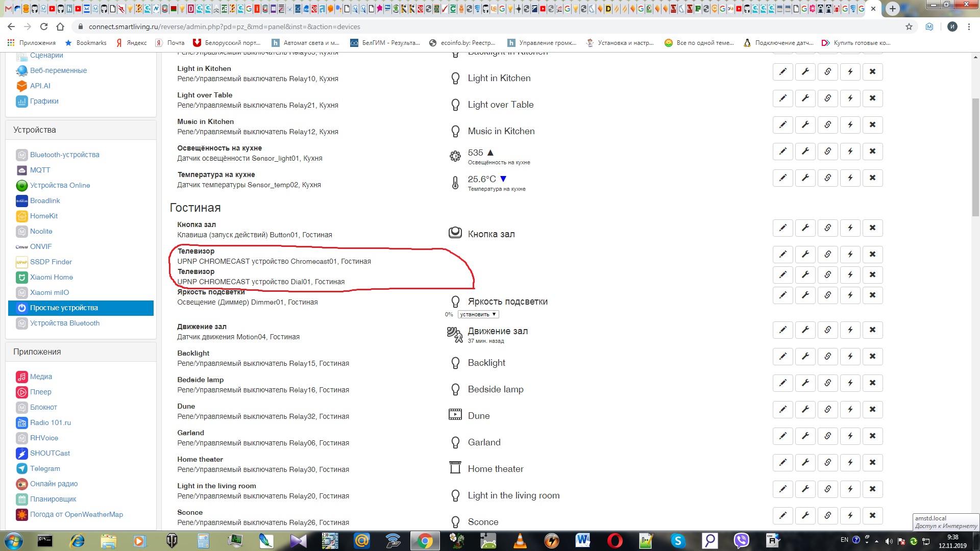Toggle the Bedside lamp bulb switch

tap(455, 389)
